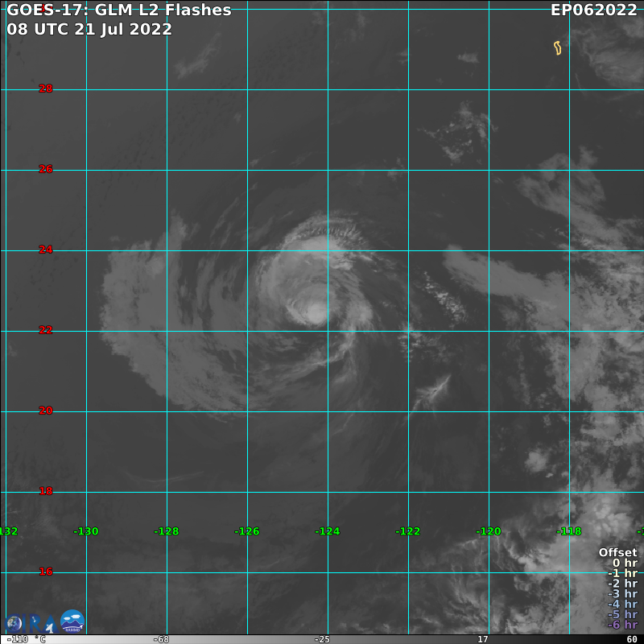Screen dimensions: 644x644
Task: Click the red latitude label 24
Action: click(46, 250)
